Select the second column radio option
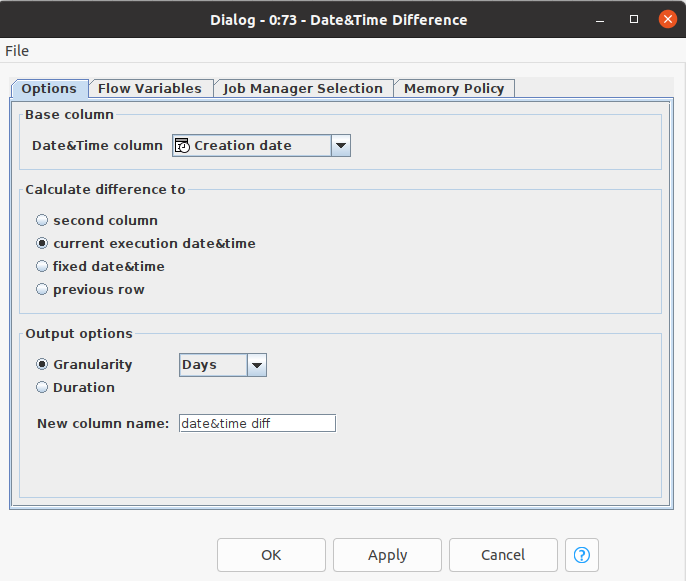This screenshot has height=581, width=686. click(x=42, y=220)
